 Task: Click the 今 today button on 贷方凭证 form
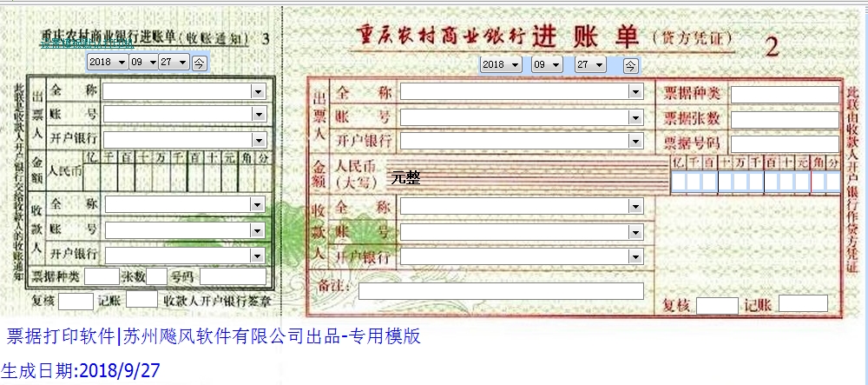(630, 65)
